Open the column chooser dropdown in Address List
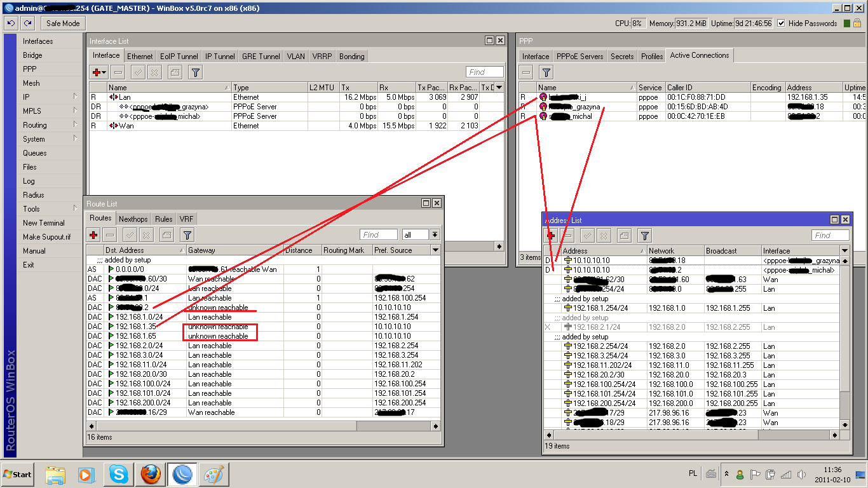This screenshot has height=488, width=868. point(844,251)
